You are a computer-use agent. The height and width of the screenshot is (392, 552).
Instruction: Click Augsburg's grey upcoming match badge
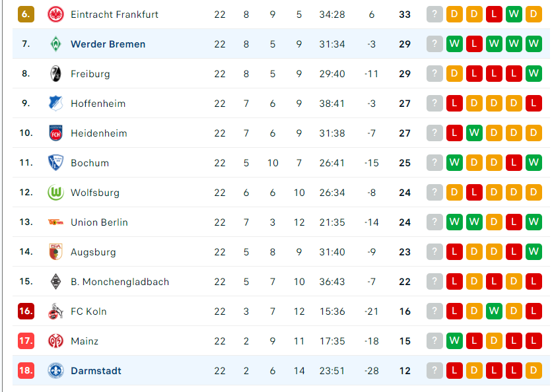[x=434, y=252]
